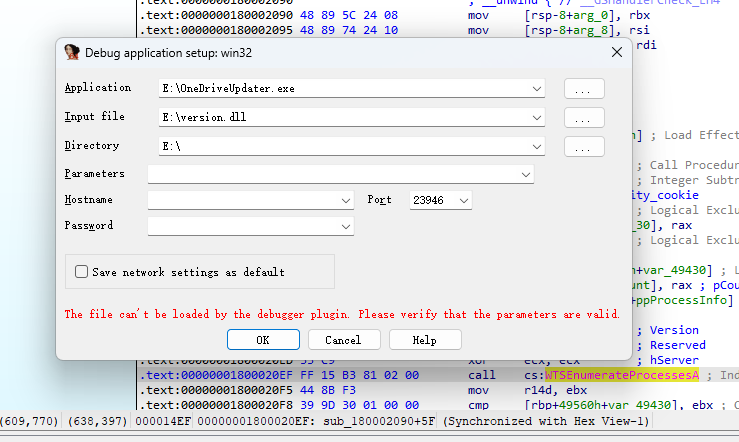Open the Password dropdown arrow

pos(346,227)
